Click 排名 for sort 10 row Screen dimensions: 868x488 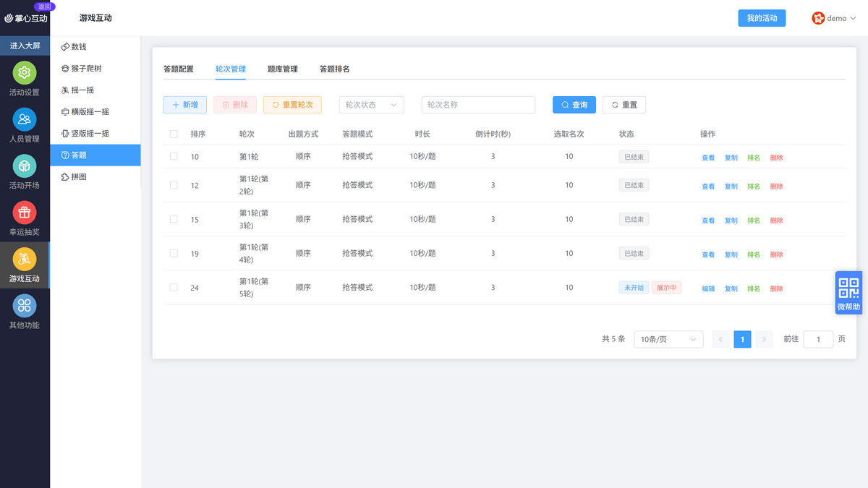click(754, 158)
